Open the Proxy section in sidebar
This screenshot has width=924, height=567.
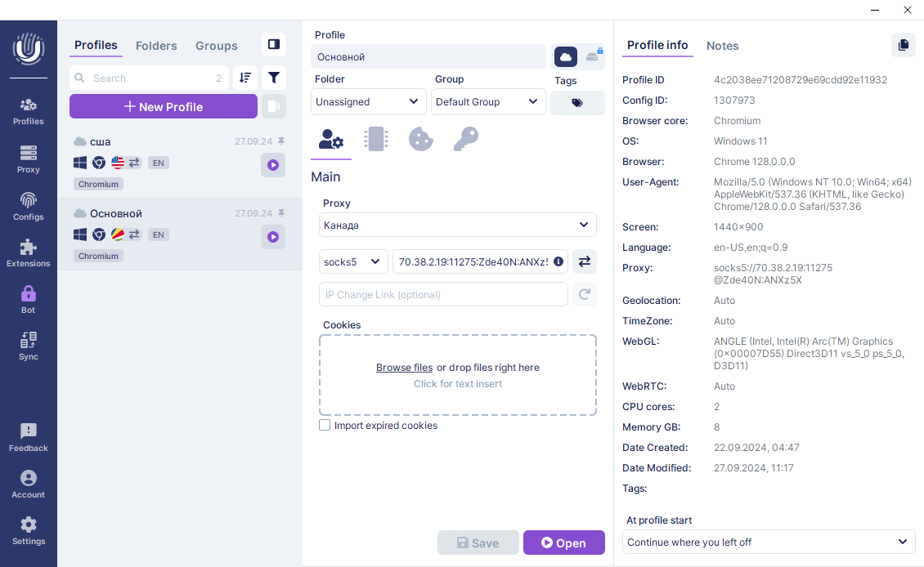(29, 158)
